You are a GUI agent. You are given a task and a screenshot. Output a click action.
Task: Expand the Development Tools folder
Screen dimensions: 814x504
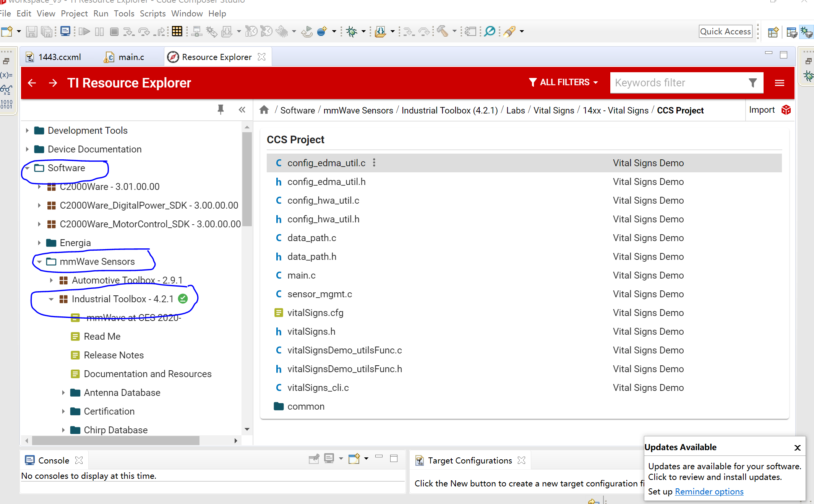[27, 130]
